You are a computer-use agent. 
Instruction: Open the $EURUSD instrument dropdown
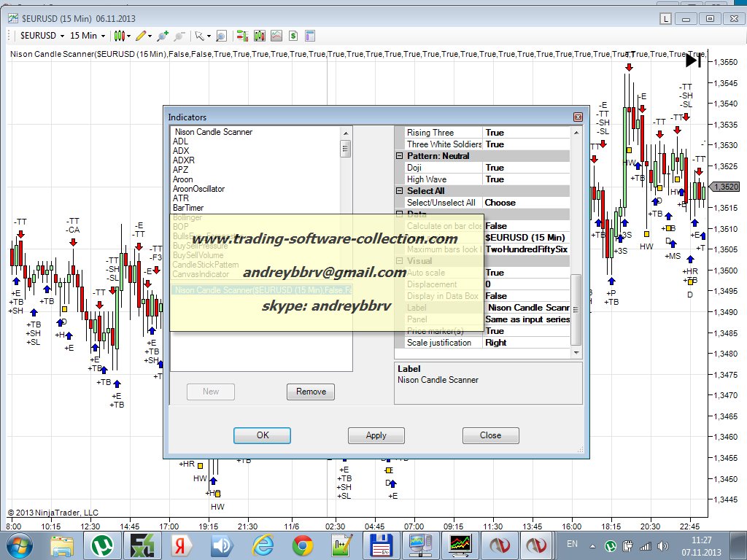(x=42, y=35)
